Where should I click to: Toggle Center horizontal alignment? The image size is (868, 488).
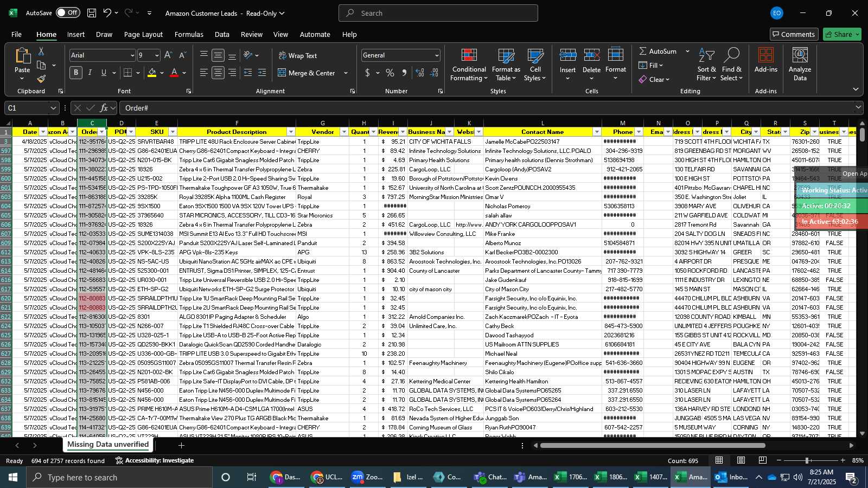(218, 73)
